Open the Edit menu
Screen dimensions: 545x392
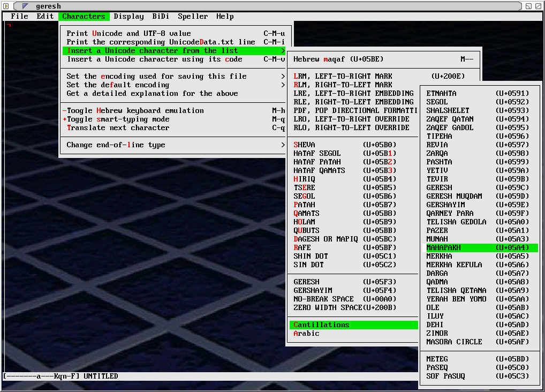45,17
